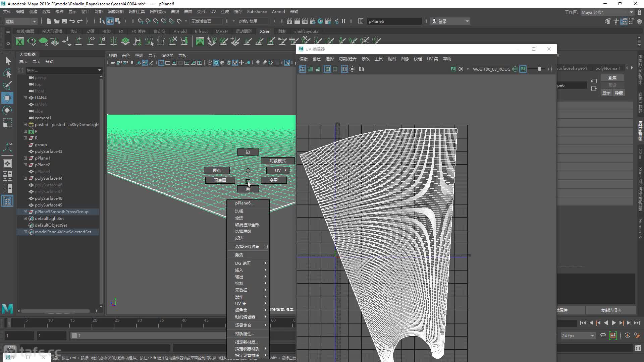This screenshot has height=362, width=644.
Task: Select the Paint selection tool in toolbox
Action: click(7, 85)
